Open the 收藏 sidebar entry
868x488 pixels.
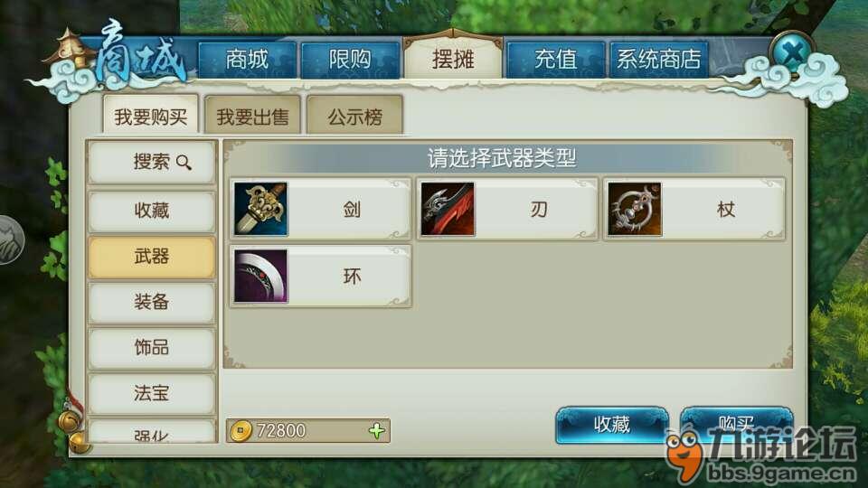[152, 211]
